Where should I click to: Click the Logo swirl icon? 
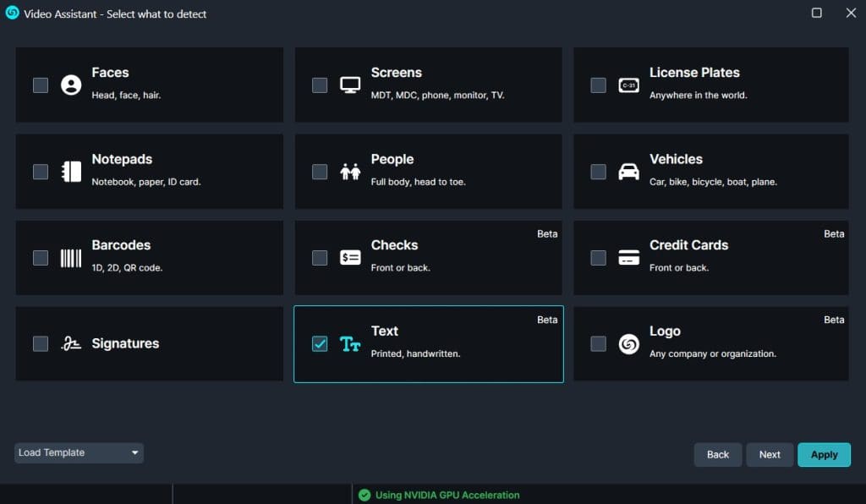point(628,344)
